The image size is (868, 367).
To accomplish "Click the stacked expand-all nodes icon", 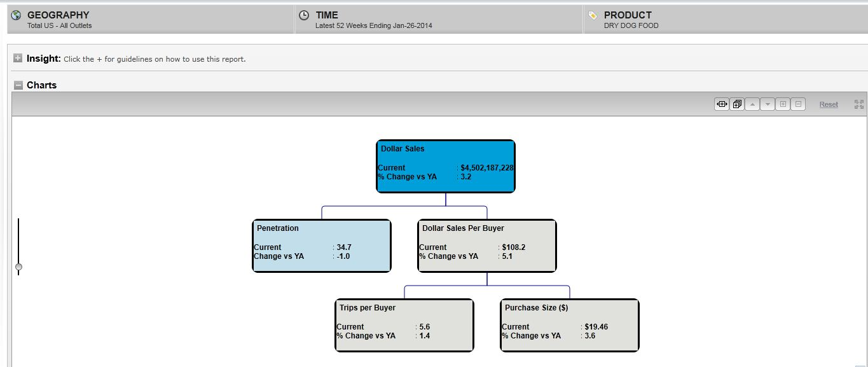I will [x=737, y=104].
